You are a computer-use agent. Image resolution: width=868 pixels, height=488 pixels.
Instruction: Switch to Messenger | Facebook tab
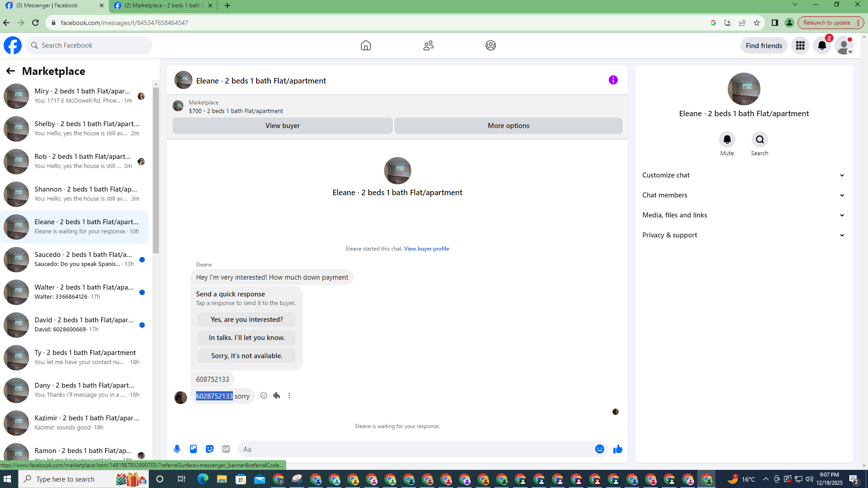54,5
